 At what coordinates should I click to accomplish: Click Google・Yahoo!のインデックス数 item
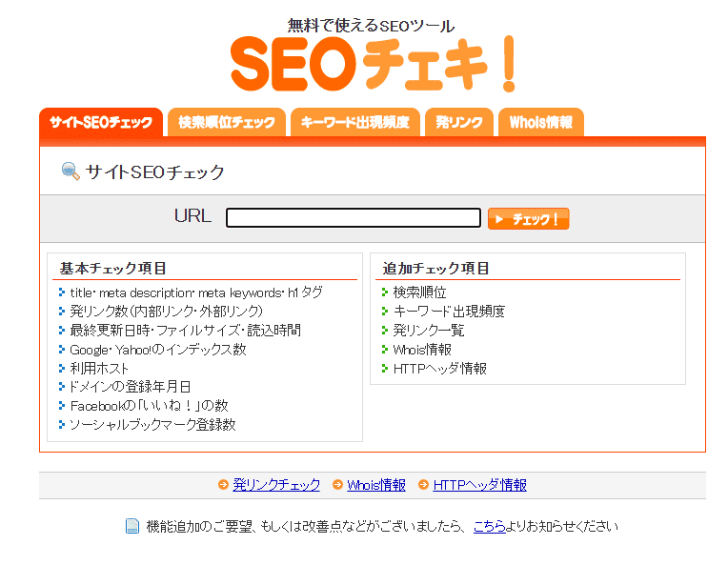pyautogui.click(x=158, y=349)
